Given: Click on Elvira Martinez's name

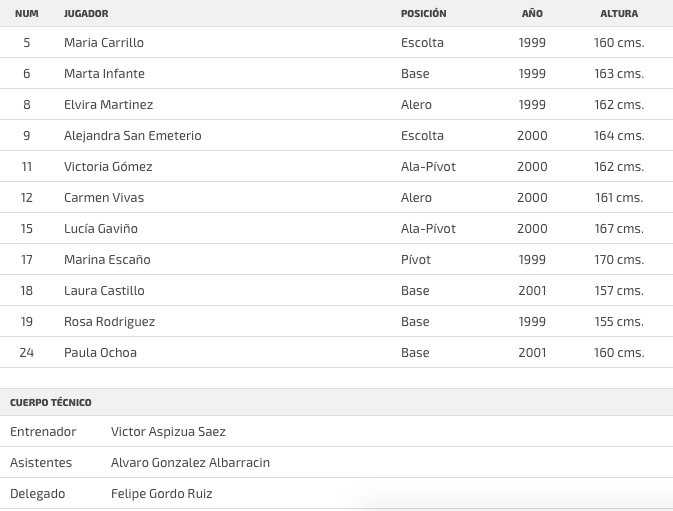Looking at the screenshot, I should click(108, 105).
